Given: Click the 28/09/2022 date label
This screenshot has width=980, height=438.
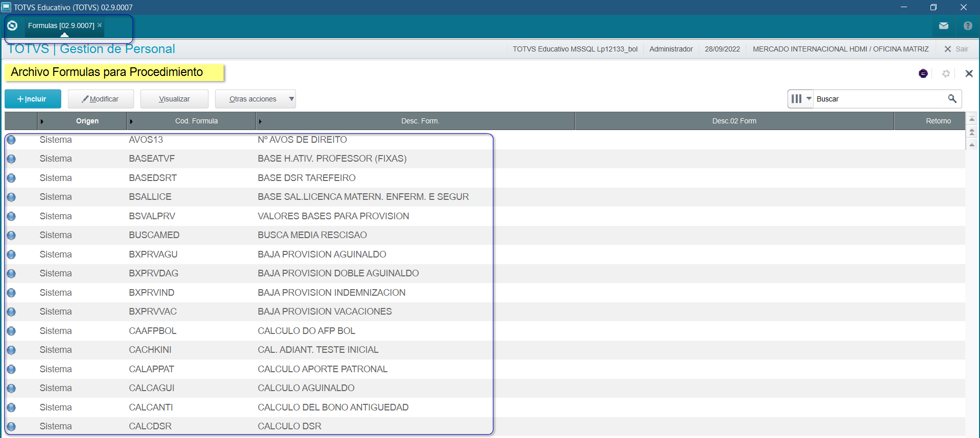Looking at the screenshot, I should click(722, 49).
